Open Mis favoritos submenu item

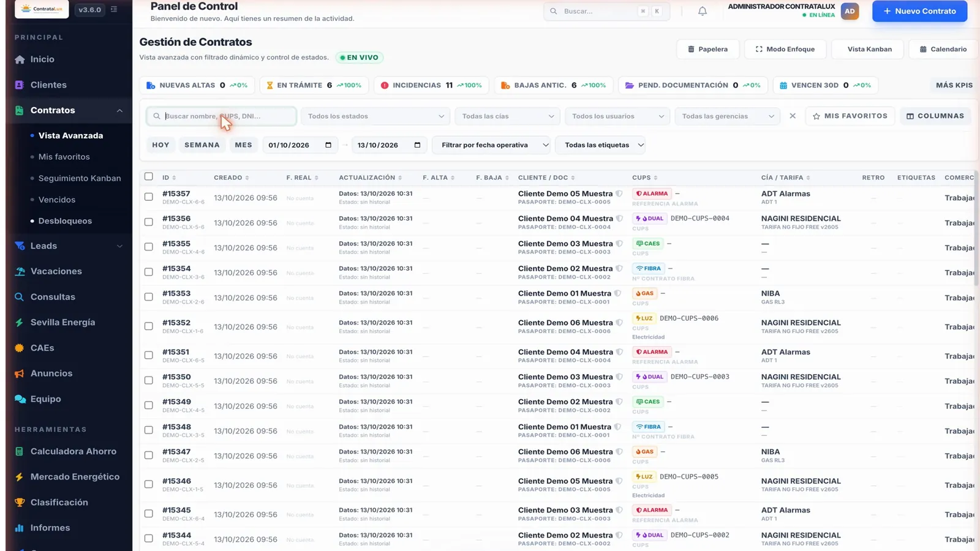click(x=64, y=157)
